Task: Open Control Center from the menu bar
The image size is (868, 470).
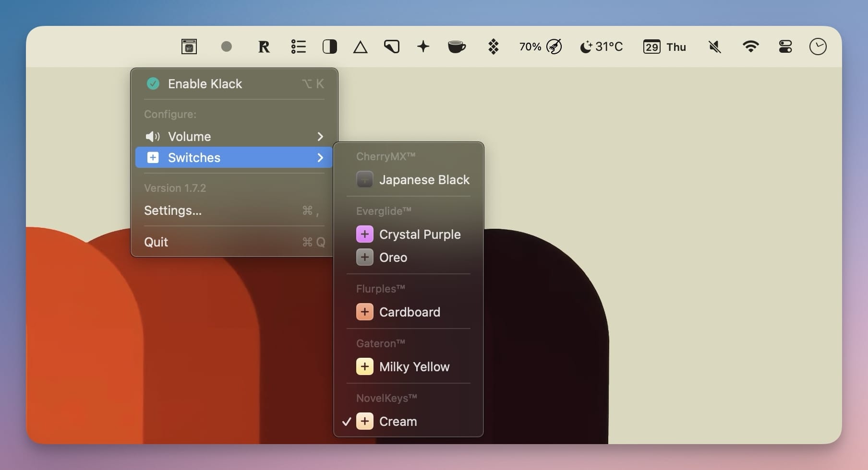Action: click(x=785, y=47)
